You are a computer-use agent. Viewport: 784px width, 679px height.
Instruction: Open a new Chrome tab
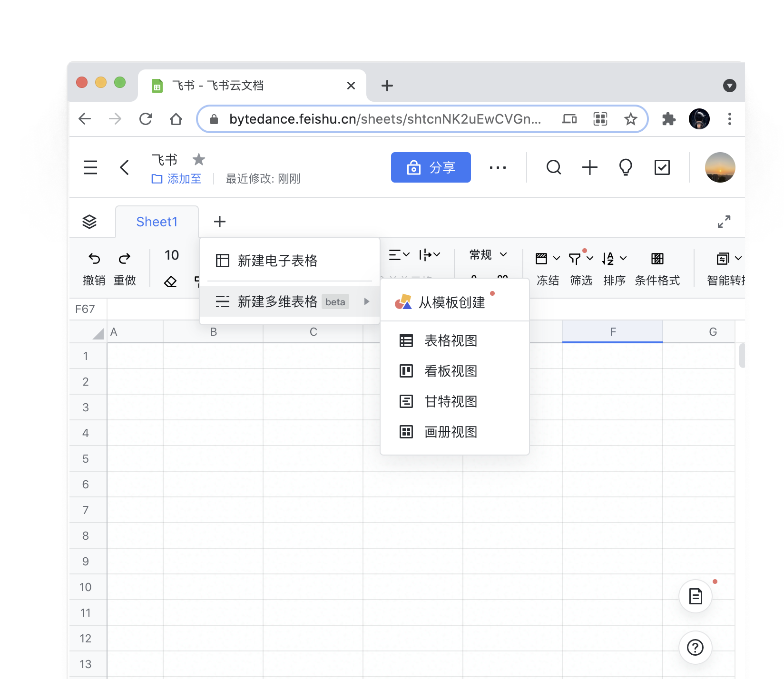[387, 86]
